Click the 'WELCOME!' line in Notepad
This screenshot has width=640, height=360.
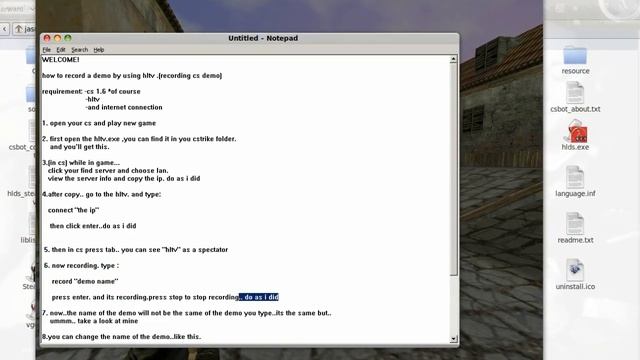click(60, 60)
